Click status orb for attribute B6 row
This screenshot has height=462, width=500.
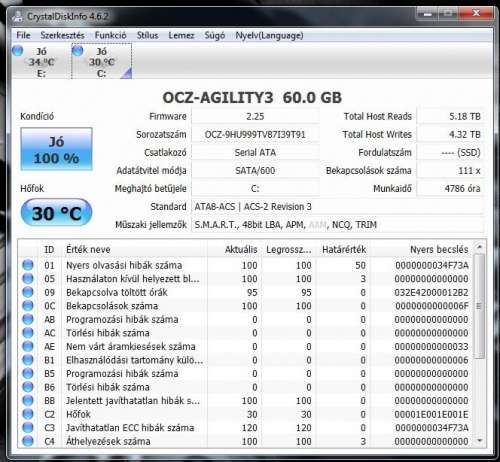click(28, 387)
